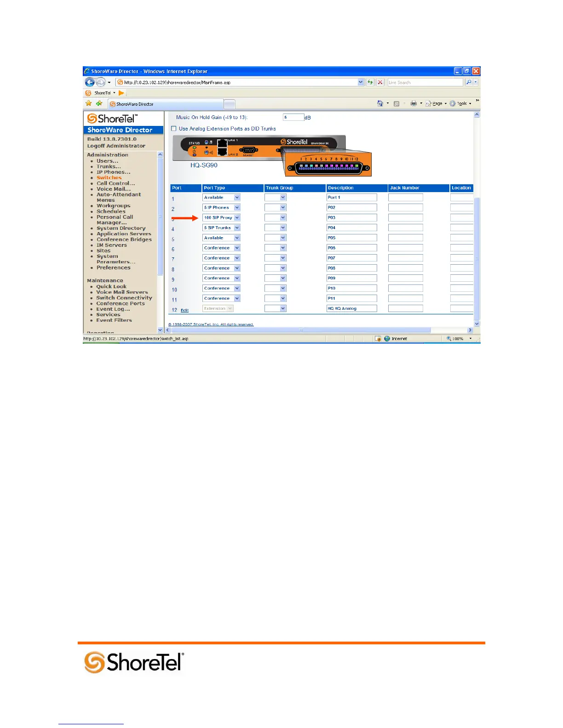Screen dimensions: 563x728
Task: Click the Internet zone globe icon
Action: [x=387, y=338]
